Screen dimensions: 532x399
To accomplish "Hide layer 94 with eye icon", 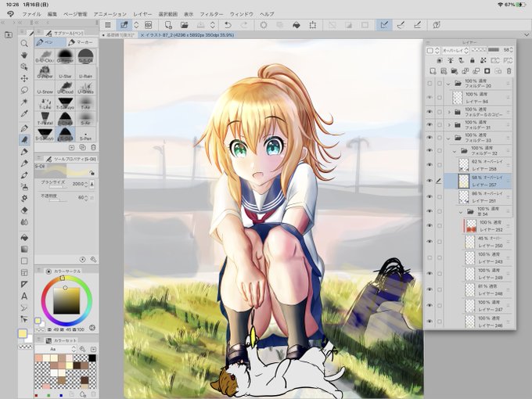I will point(430,97).
